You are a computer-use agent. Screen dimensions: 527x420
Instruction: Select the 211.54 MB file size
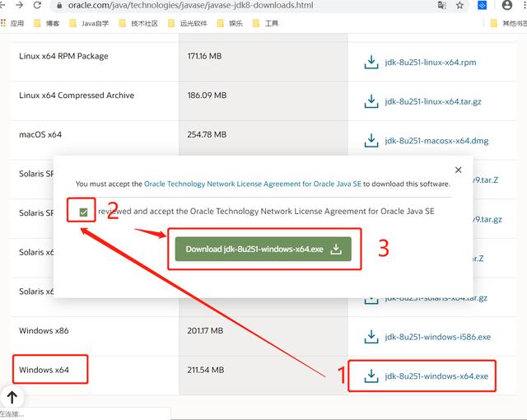point(205,370)
